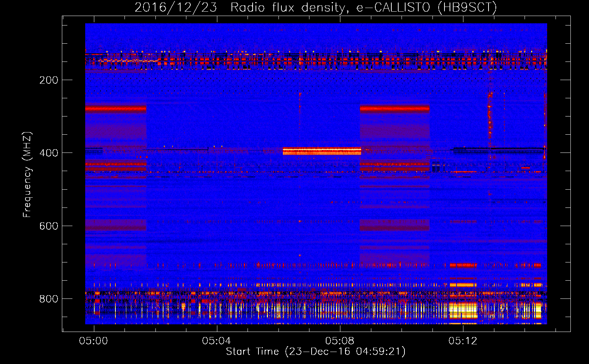Click the '600' frequency tick label
This screenshot has height=364, width=589.
pos(49,226)
